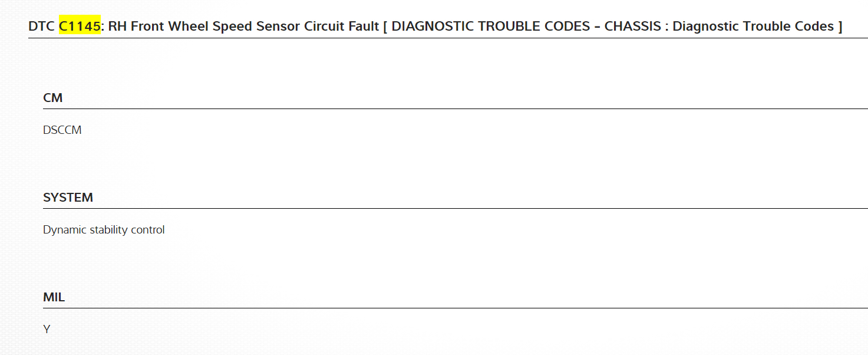Click the highlighted C1145 code
This screenshot has width=868, height=355.
pyautogui.click(x=80, y=27)
